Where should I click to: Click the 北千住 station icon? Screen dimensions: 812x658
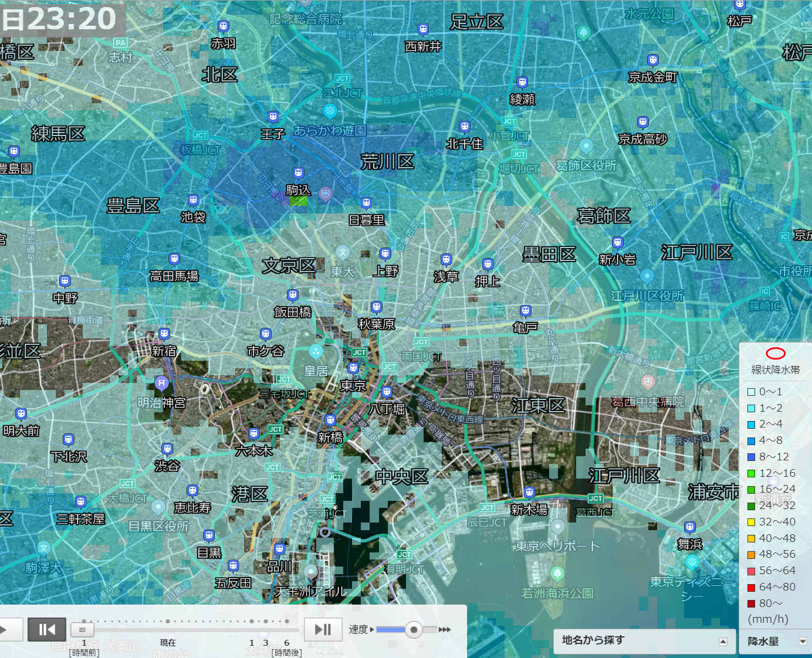tap(465, 127)
